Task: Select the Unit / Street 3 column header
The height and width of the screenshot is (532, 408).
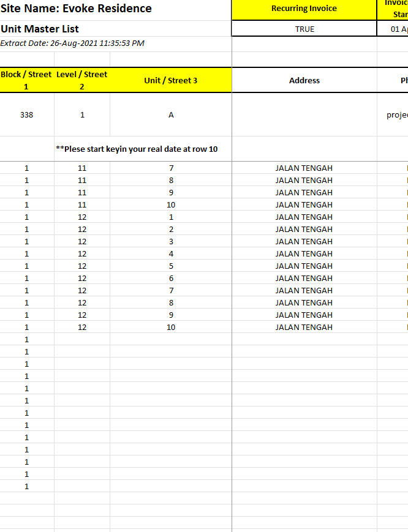Action: tap(171, 80)
